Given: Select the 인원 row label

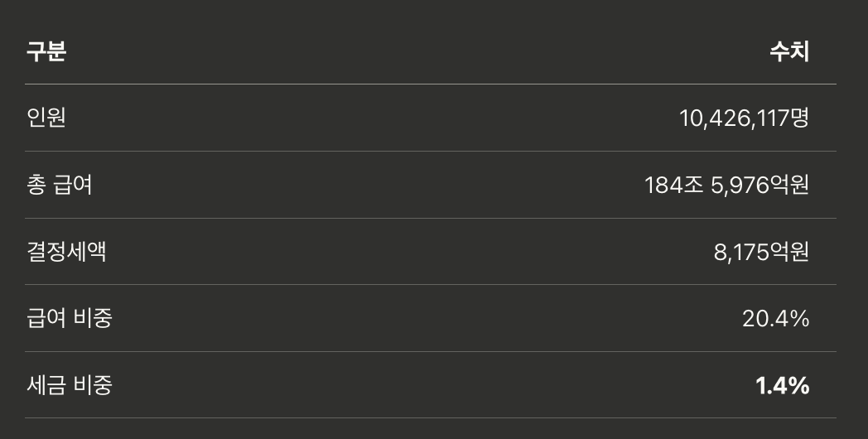Looking at the screenshot, I should coord(46,118).
